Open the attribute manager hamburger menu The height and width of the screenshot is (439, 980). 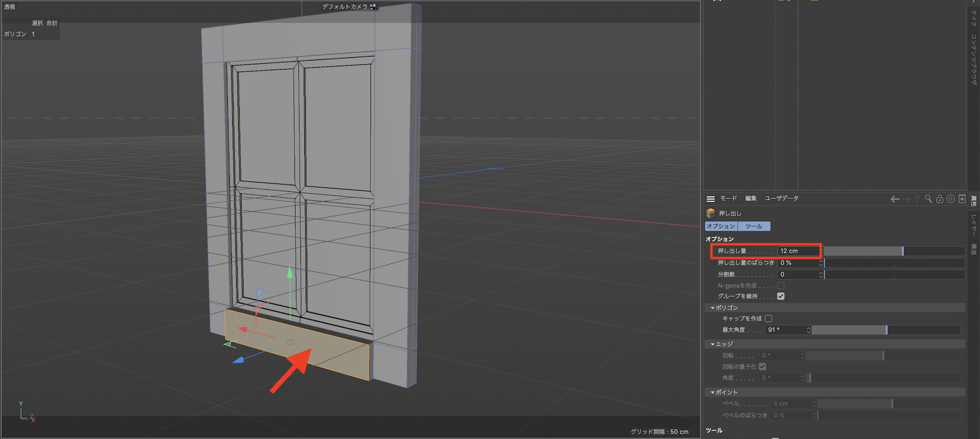pos(710,199)
